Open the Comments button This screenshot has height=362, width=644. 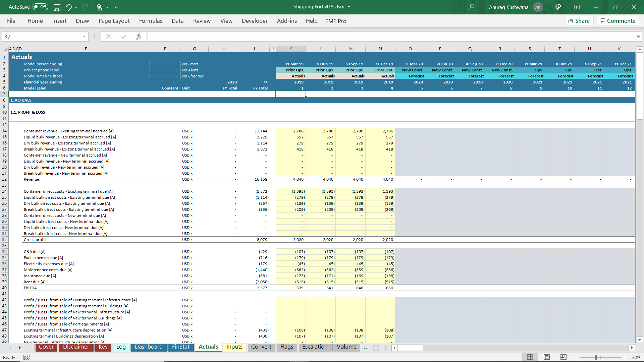click(x=618, y=21)
